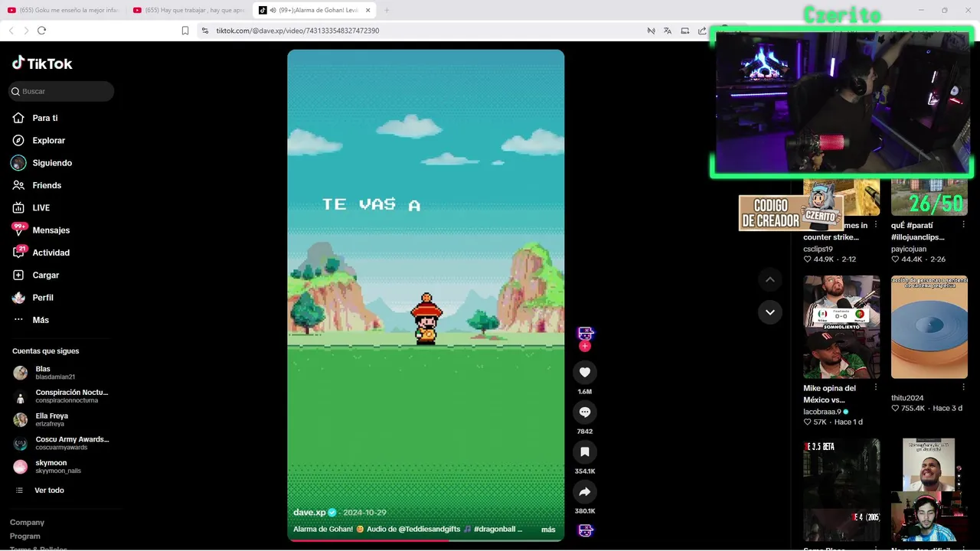
Task: Switch to first YouTube tab about Goku
Action: click(63, 10)
